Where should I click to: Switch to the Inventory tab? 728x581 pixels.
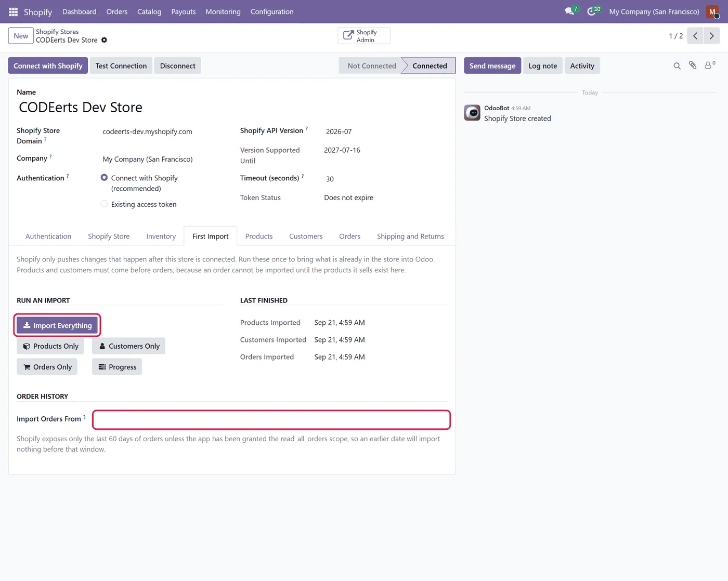coord(161,236)
